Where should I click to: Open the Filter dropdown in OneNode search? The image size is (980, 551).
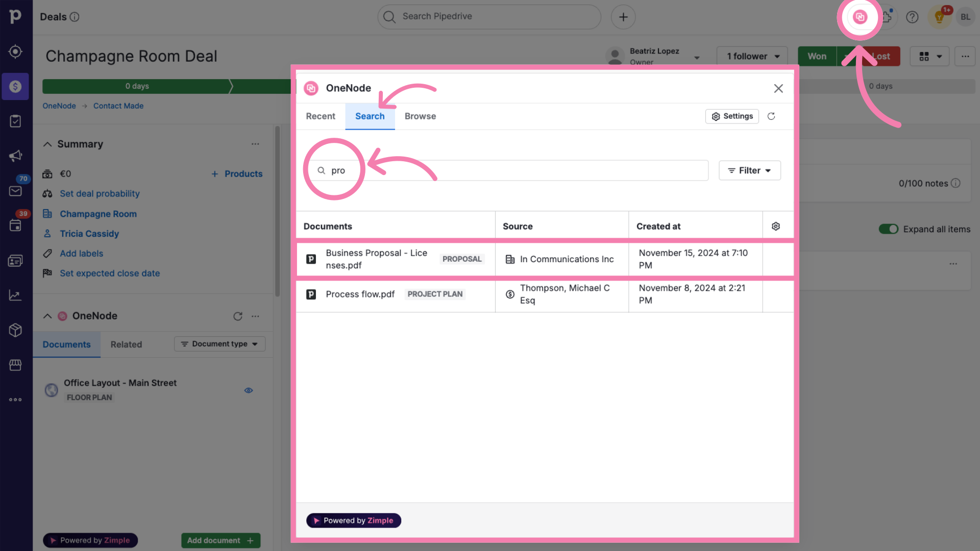(749, 170)
